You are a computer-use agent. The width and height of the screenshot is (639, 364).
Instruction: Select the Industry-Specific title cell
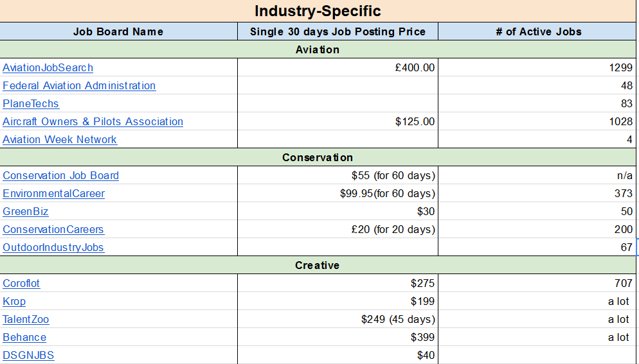click(x=318, y=11)
